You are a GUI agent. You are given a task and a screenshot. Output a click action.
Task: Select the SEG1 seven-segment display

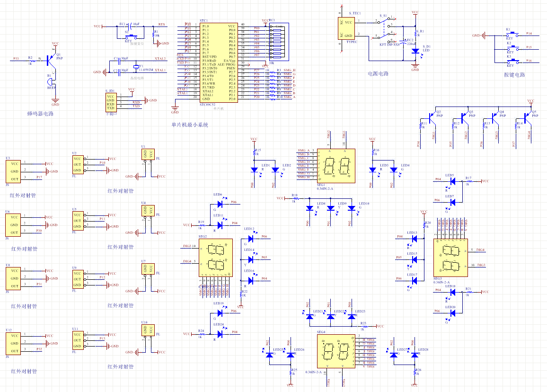tap(336, 165)
